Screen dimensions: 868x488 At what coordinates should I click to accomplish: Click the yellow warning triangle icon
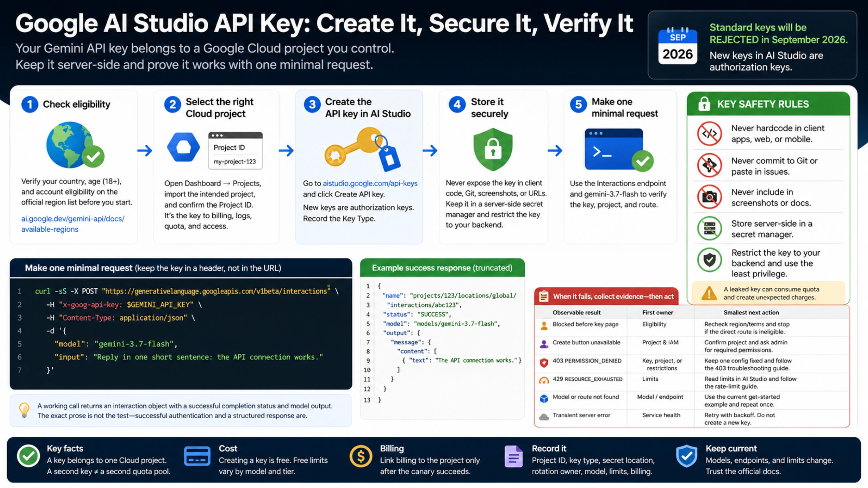tap(709, 293)
